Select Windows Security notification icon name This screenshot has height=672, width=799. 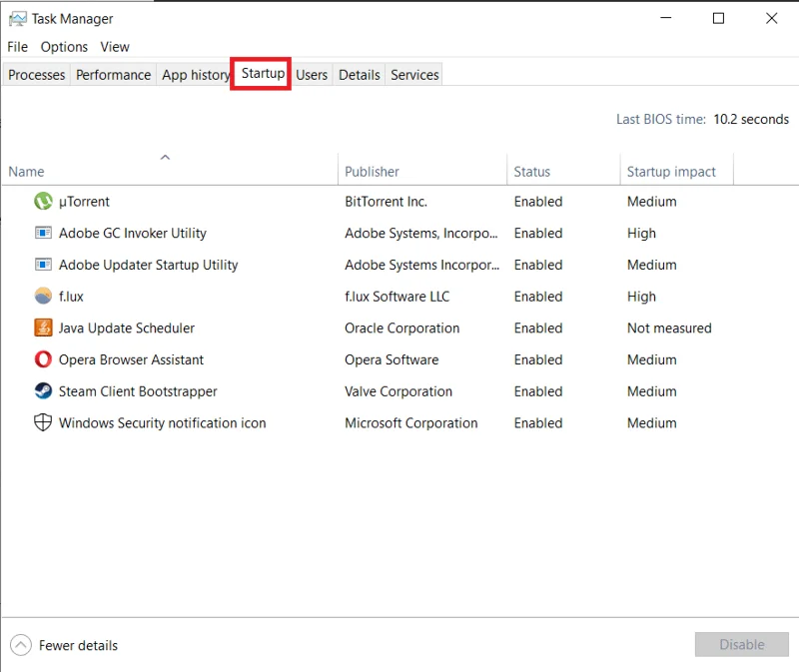click(x=162, y=422)
